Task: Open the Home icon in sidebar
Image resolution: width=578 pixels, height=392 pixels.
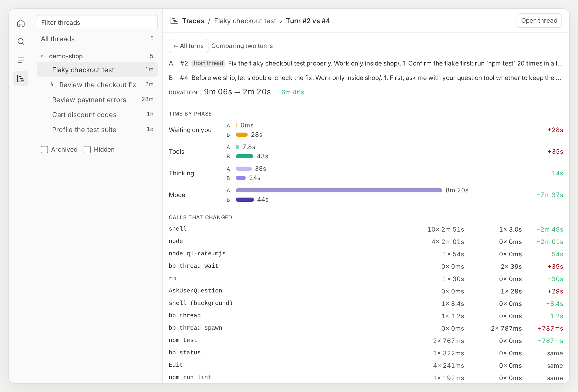Action: 21,23
